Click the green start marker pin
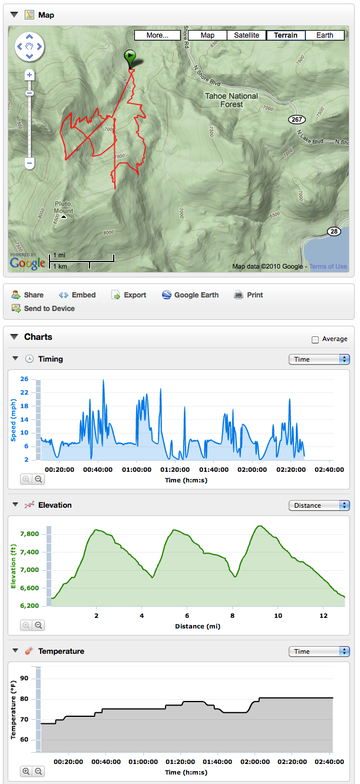This screenshot has width=360, height=784. tap(130, 58)
